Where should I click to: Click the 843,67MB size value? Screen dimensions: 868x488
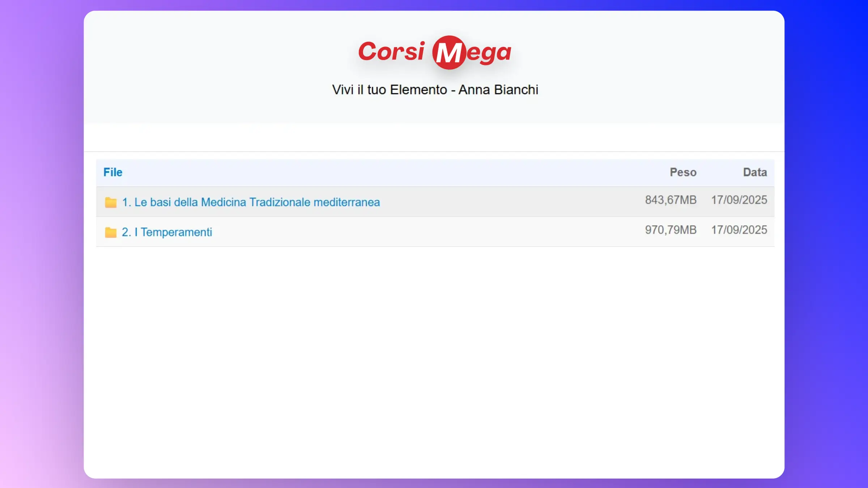point(671,200)
